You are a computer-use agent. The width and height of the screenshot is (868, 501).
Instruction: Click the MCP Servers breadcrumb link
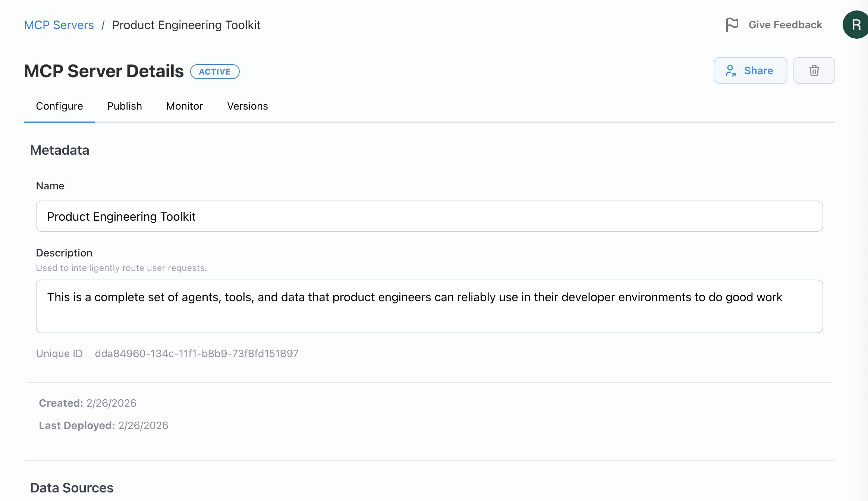[x=59, y=25]
